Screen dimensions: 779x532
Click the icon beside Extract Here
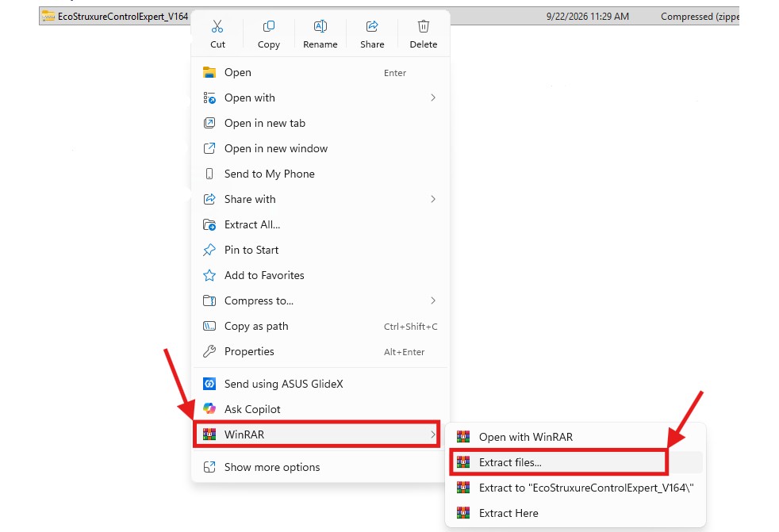click(463, 513)
